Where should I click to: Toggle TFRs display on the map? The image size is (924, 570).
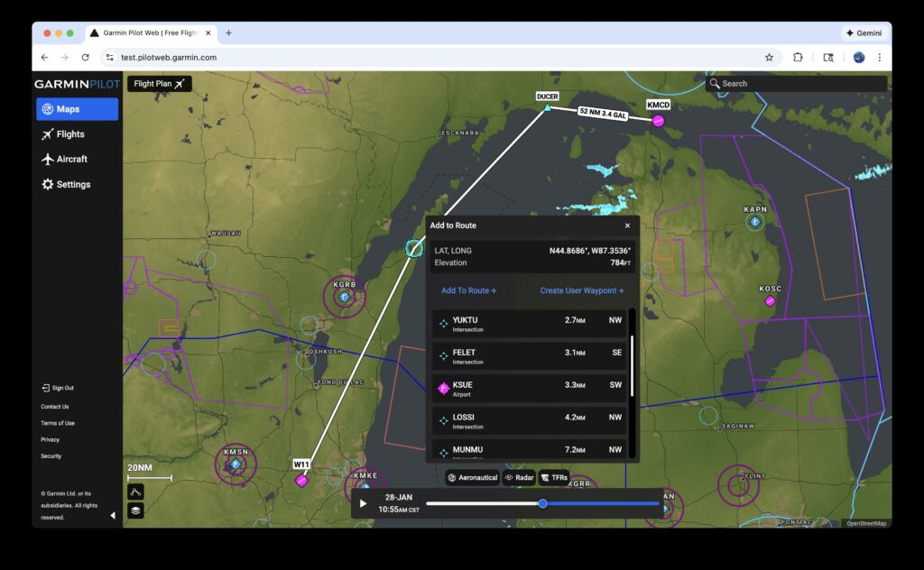click(556, 477)
